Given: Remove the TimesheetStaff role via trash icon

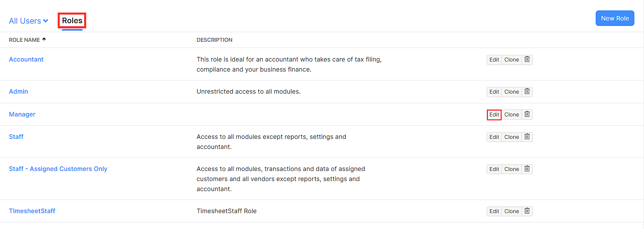Looking at the screenshot, I should click(x=527, y=211).
